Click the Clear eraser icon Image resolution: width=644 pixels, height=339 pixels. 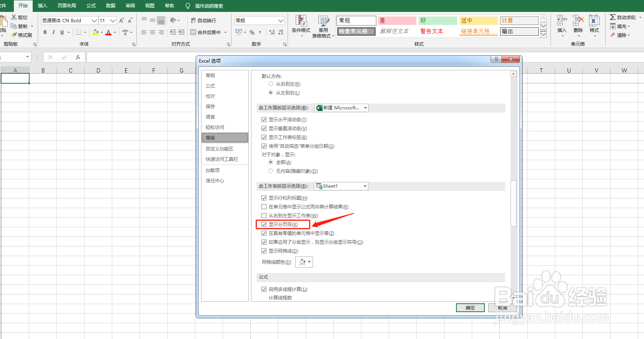(613, 35)
